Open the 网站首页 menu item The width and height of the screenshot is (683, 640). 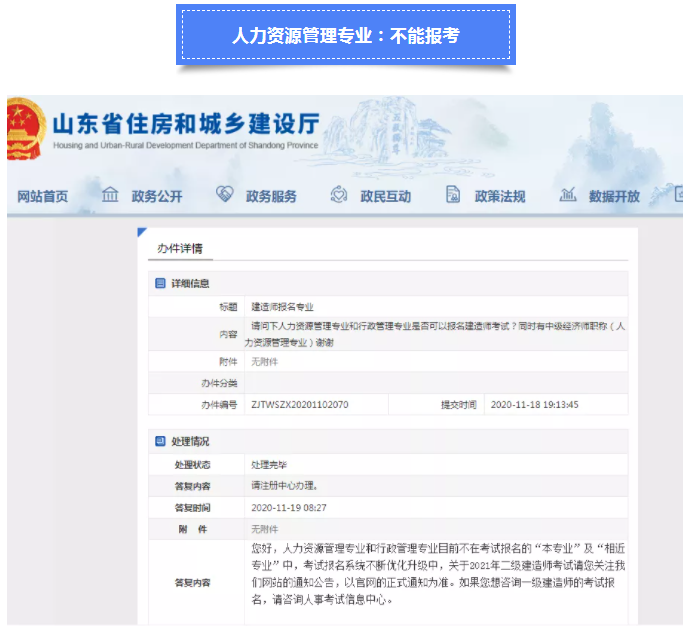43,196
